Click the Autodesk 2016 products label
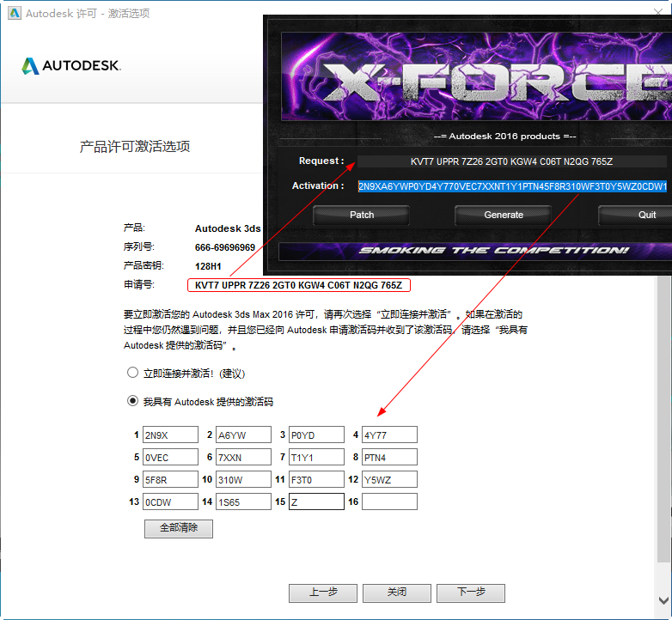This screenshot has height=620, width=672. (504, 137)
